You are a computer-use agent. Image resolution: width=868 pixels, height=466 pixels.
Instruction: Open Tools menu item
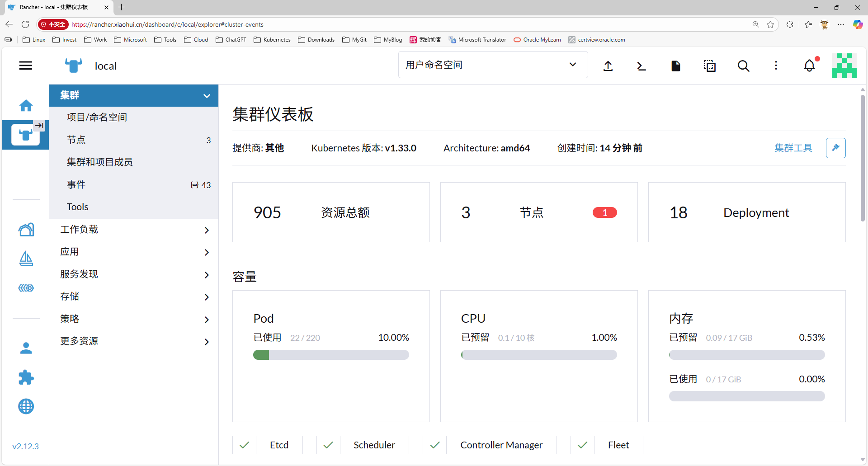click(x=134, y=207)
